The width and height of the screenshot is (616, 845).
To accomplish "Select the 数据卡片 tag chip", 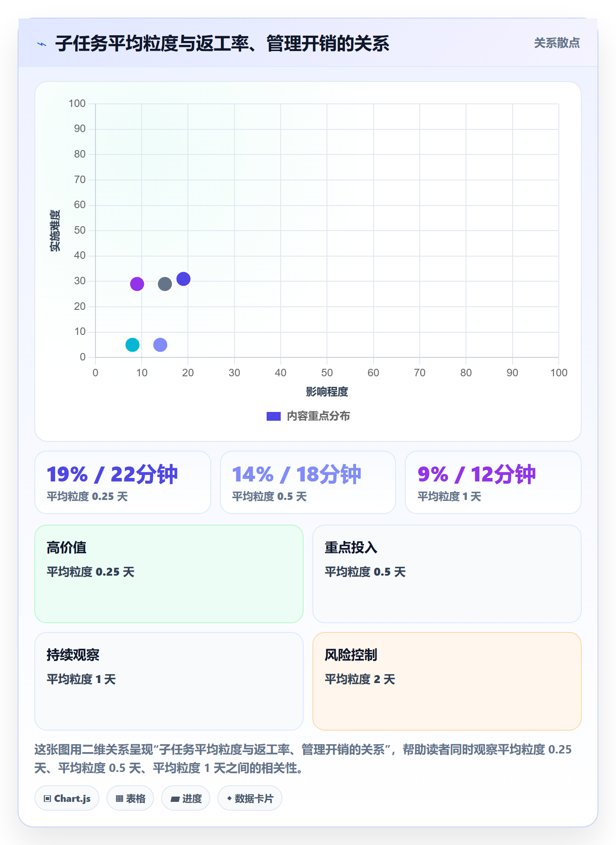I will [x=250, y=798].
